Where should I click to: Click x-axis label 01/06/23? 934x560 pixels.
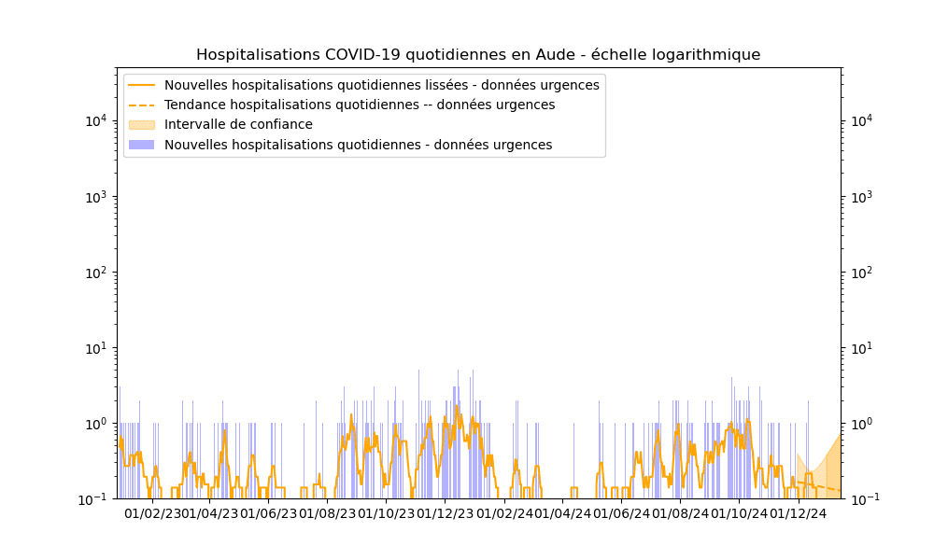pyautogui.click(x=269, y=513)
